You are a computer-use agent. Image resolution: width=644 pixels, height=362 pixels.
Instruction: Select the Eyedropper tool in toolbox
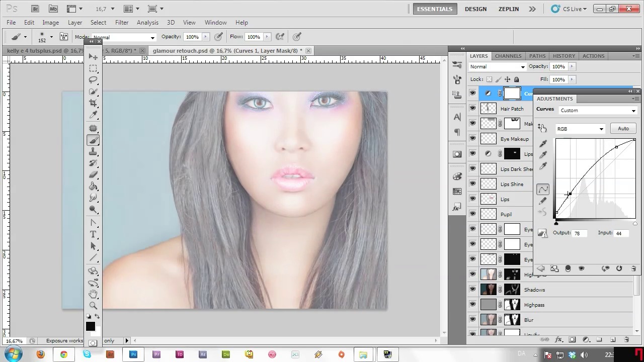point(93,115)
